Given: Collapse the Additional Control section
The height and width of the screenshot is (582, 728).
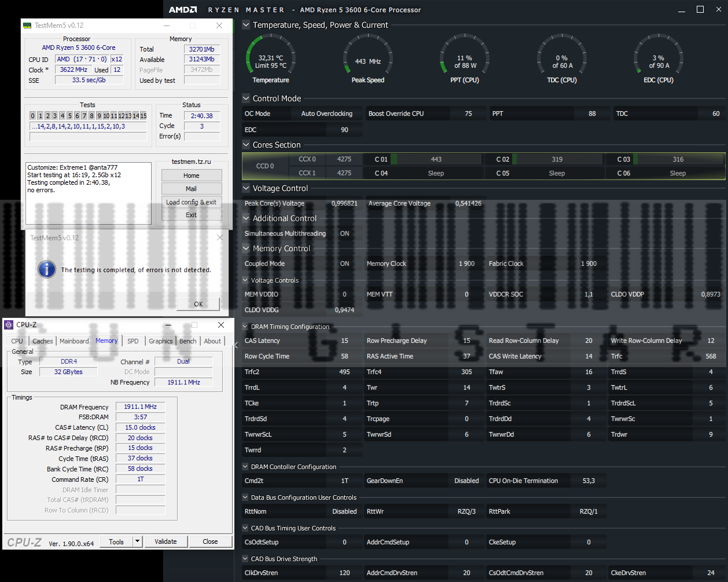Looking at the screenshot, I should click(246, 218).
